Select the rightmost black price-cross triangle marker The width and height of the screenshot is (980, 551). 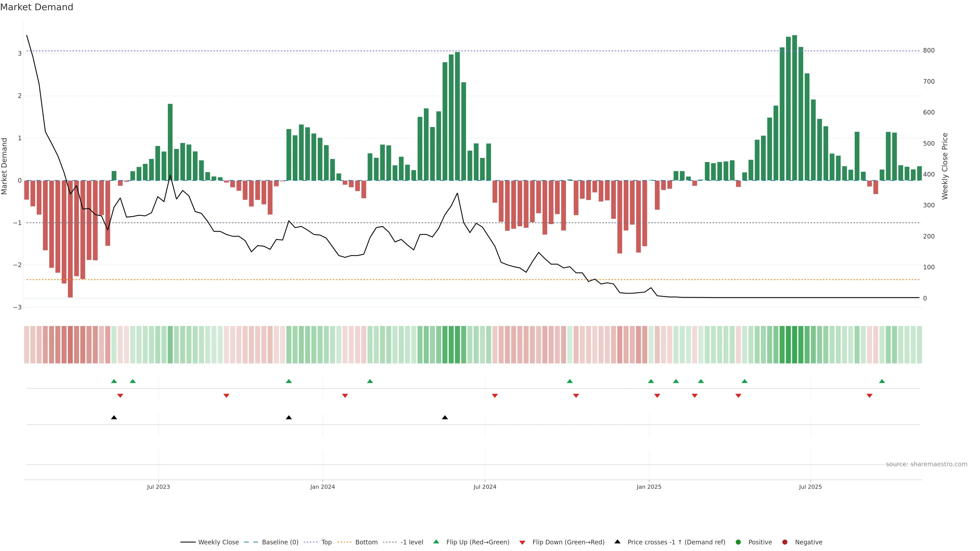(x=445, y=418)
